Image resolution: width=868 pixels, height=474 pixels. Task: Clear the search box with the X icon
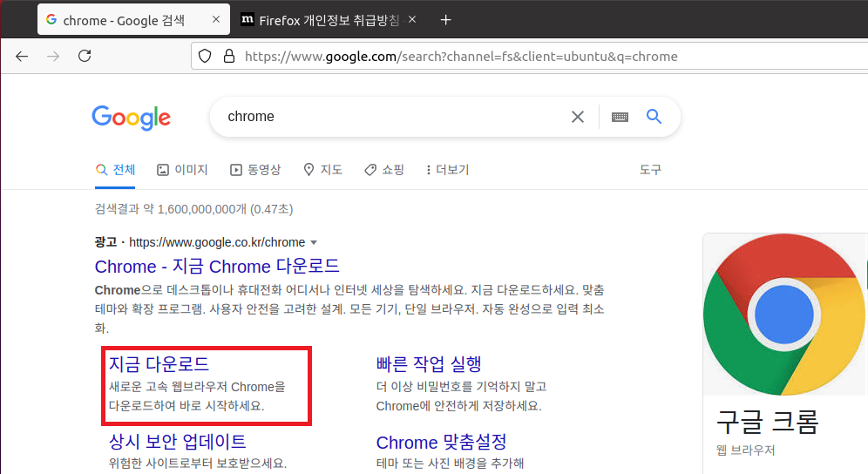(x=578, y=117)
